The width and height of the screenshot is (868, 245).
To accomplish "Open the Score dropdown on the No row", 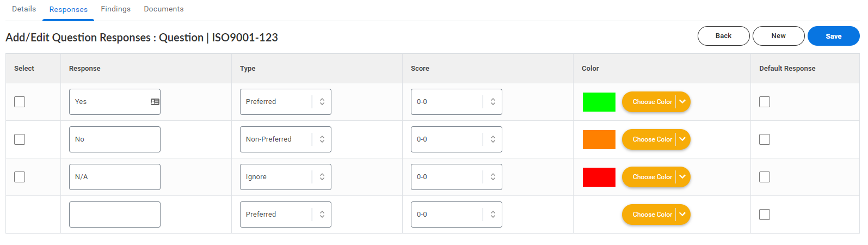I will click(457, 139).
